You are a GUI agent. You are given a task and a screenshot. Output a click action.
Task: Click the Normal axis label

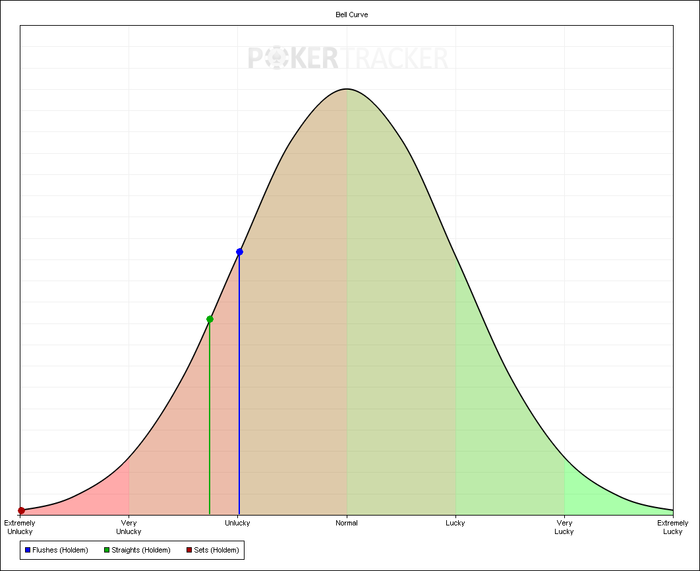point(346,523)
